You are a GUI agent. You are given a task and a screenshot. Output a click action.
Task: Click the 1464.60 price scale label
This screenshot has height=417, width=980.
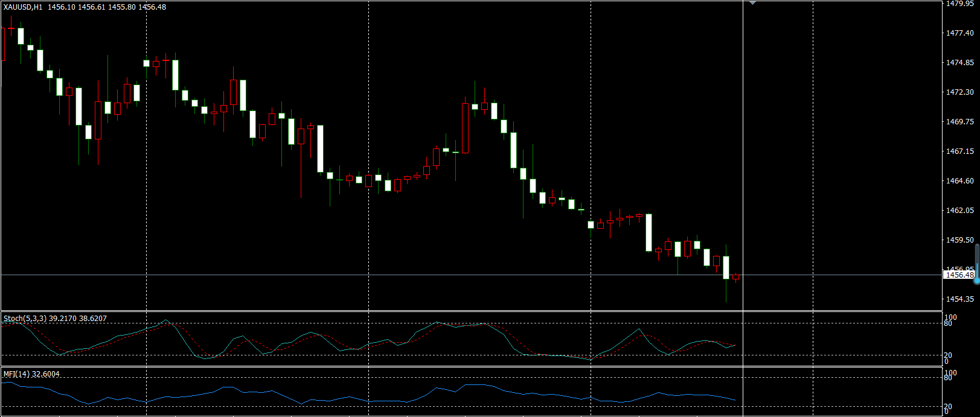click(x=959, y=181)
